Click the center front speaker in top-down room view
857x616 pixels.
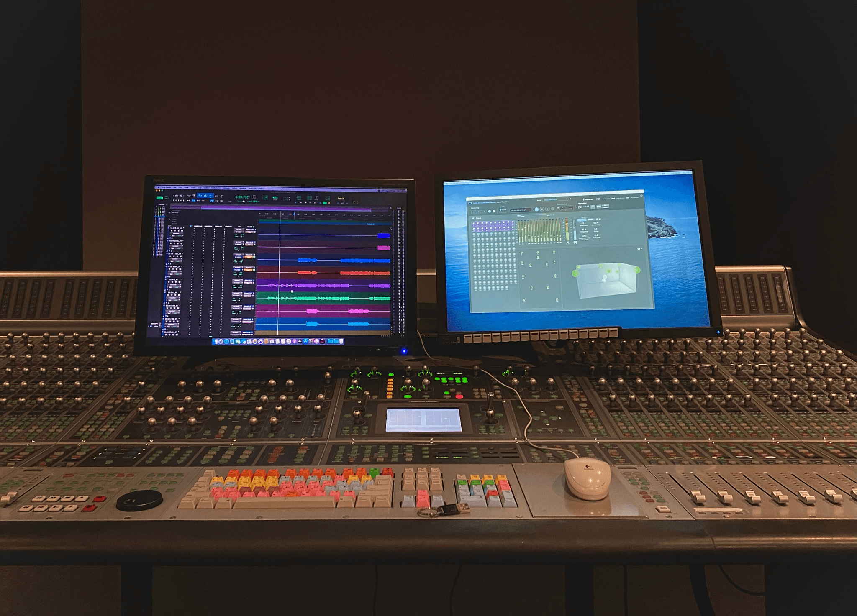tap(538, 253)
